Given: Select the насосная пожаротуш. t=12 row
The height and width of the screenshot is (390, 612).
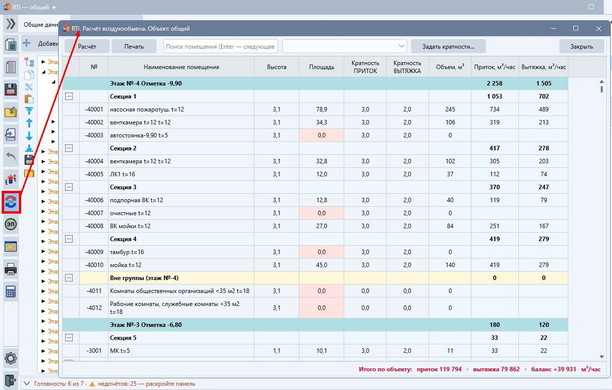Looking at the screenshot, I should (315, 109).
